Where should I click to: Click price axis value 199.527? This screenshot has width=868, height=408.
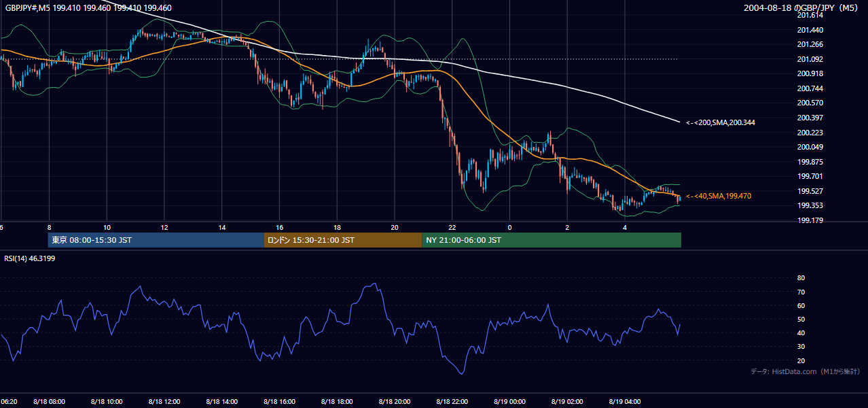point(810,191)
